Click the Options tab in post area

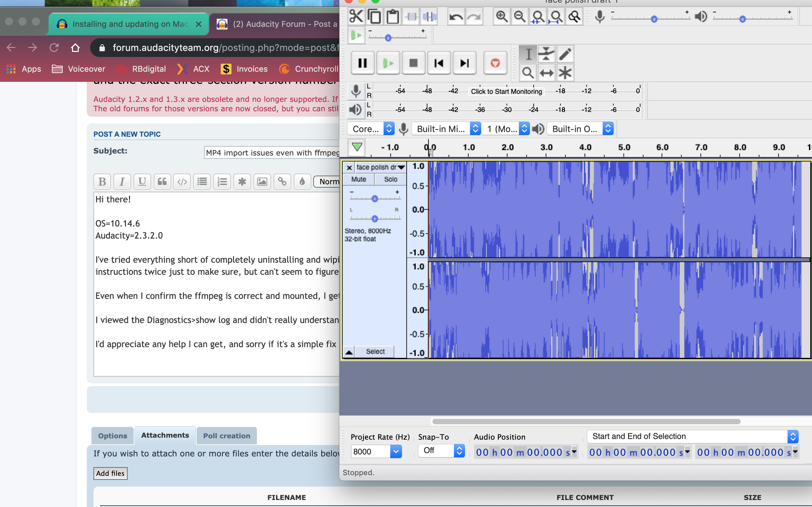tap(112, 435)
